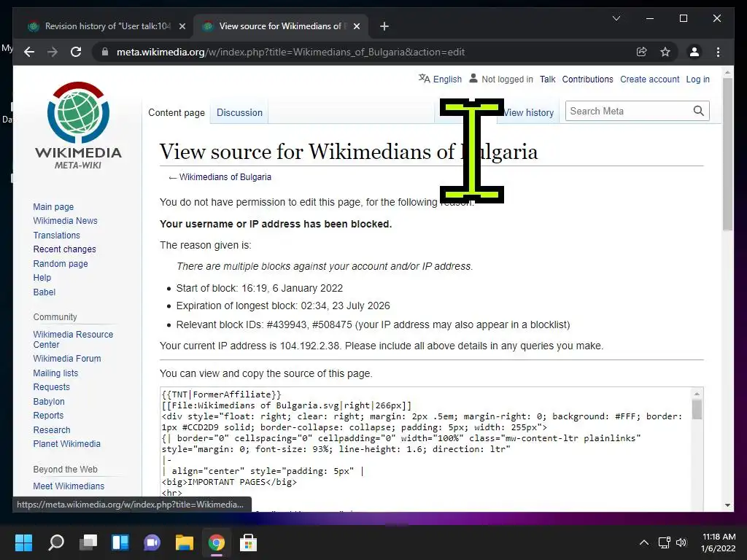Open Wikimedia Resource Center
This screenshot has width=747, height=560.
click(x=73, y=340)
